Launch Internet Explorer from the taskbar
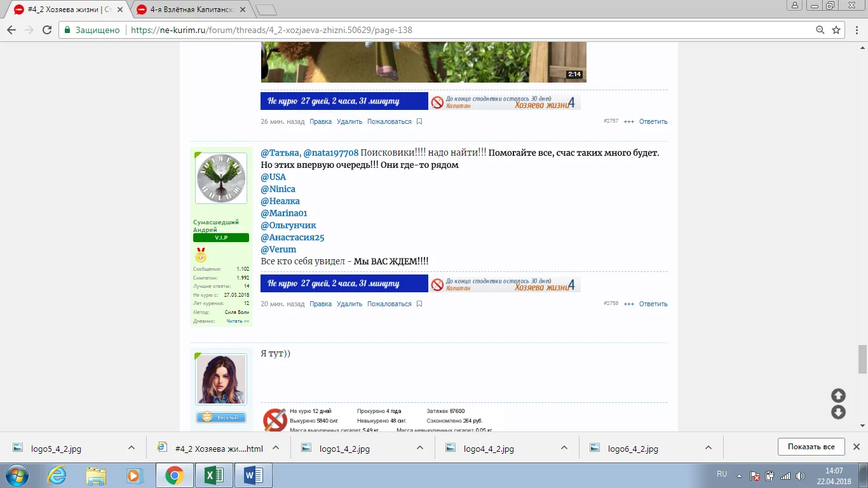 click(56, 475)
